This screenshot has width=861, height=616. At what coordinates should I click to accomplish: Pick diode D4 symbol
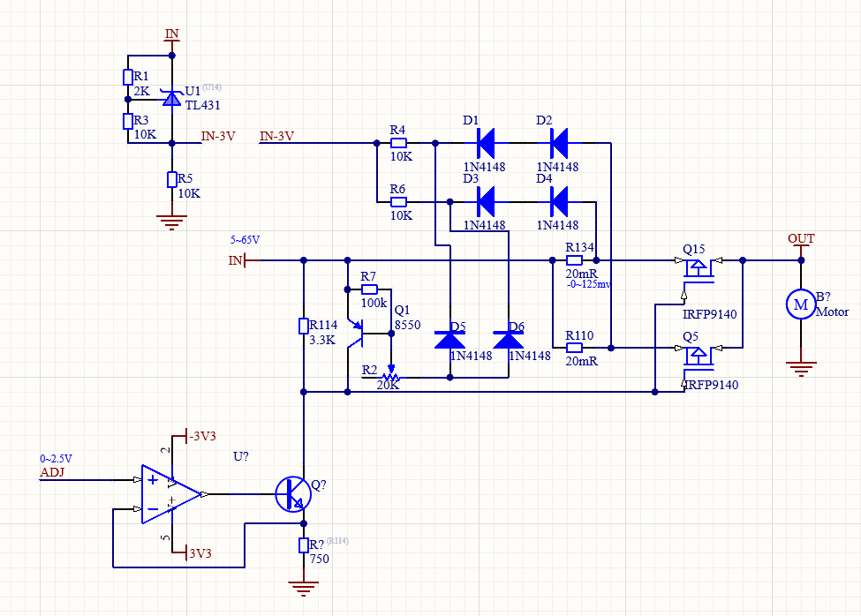tap(559, 202)
